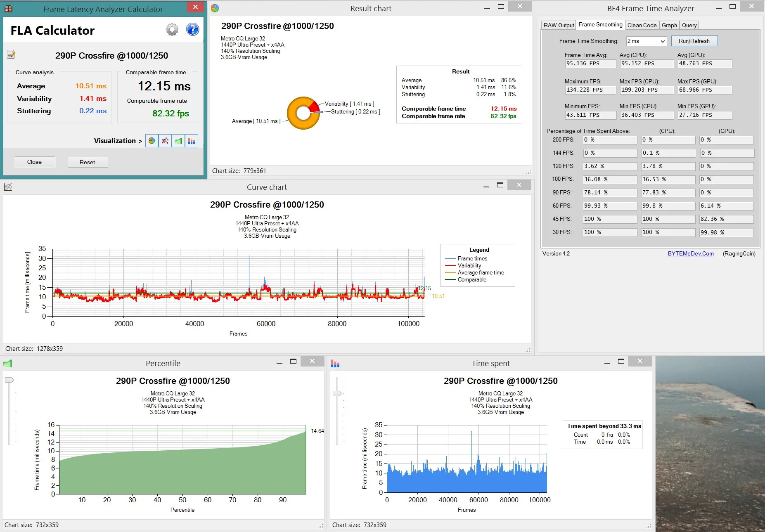
Task: Show the percentile chart visualization
Action: point(178,141)
